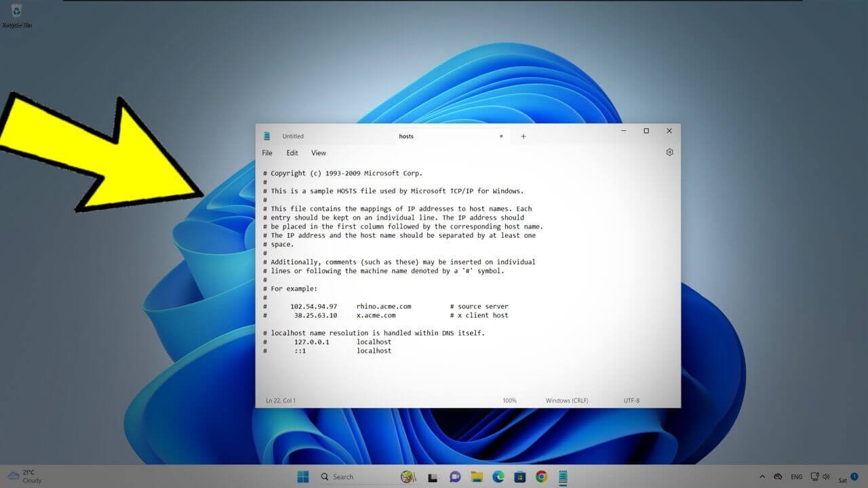Add a new Notepad tab
868x488 pixels.
pyautogui.click(x=523, y=136)
